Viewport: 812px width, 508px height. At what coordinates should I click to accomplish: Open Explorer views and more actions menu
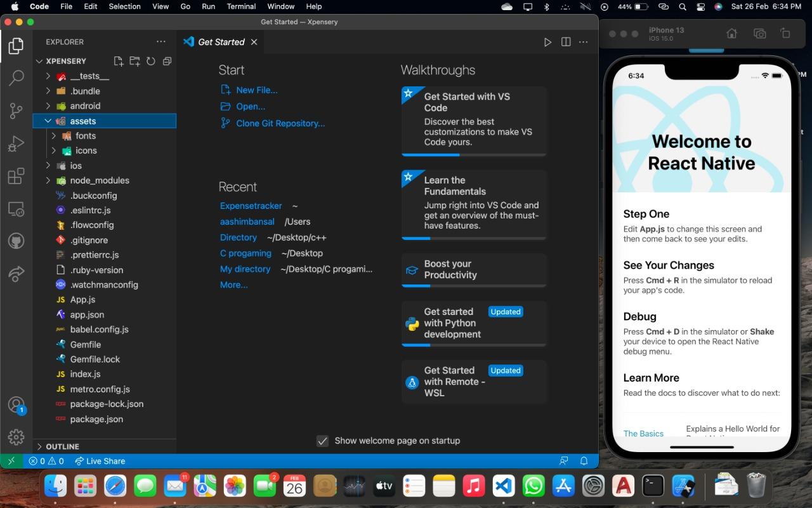(x=160, y=42)
